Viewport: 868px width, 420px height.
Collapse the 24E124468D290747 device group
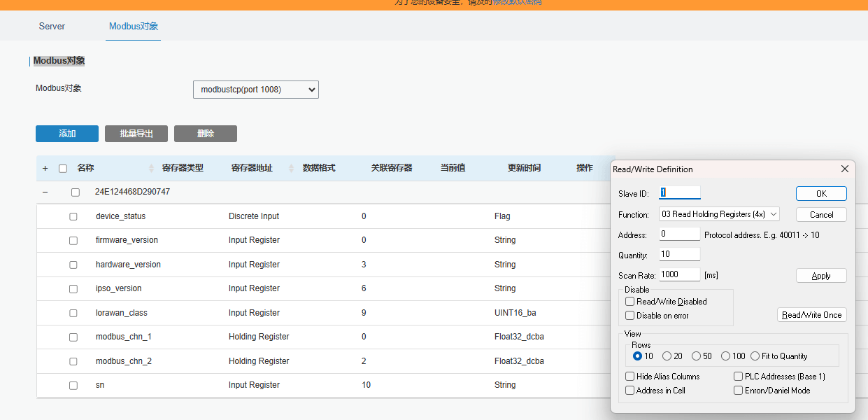(45, 192)
